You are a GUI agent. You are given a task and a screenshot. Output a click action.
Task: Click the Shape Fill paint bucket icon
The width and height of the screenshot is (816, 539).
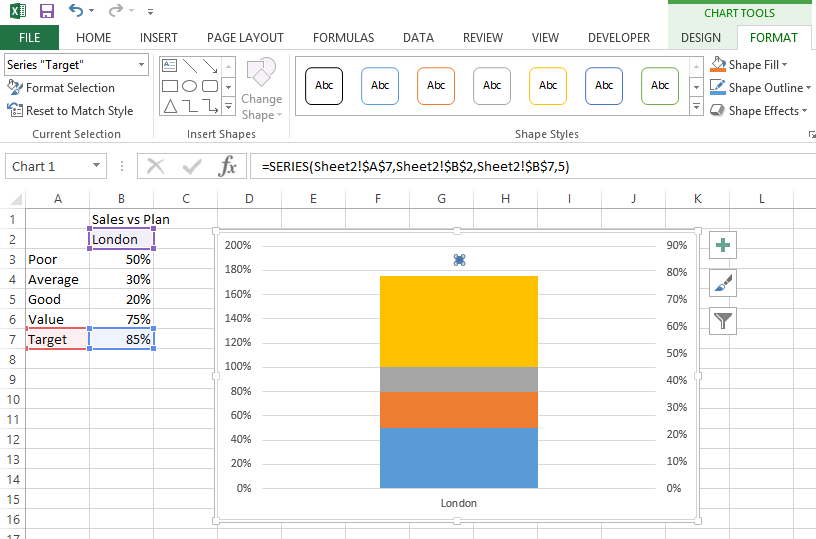click(718, 64)
